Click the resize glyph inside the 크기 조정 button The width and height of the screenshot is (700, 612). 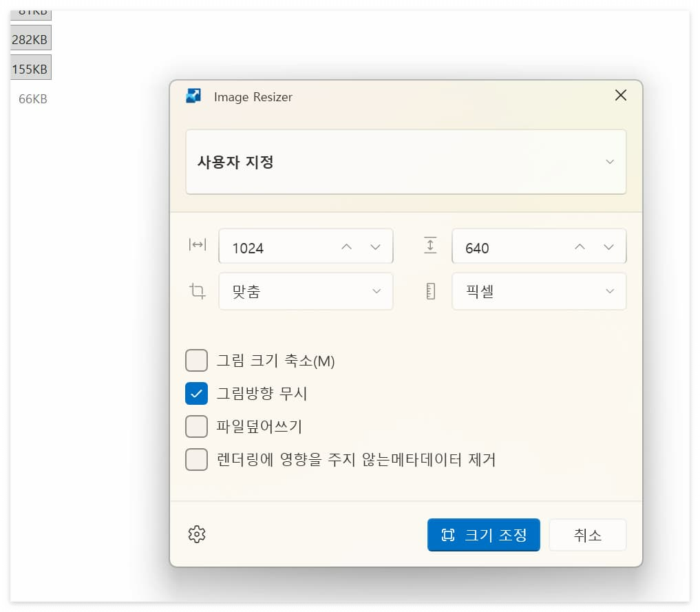pyautogui.click(x=449, y=535)
